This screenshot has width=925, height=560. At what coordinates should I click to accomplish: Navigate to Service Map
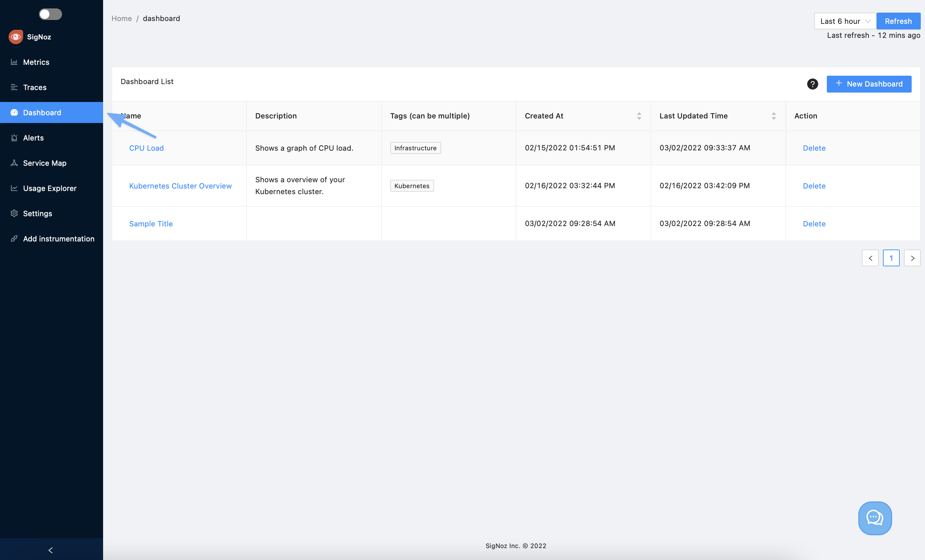[x=52, y=163]
